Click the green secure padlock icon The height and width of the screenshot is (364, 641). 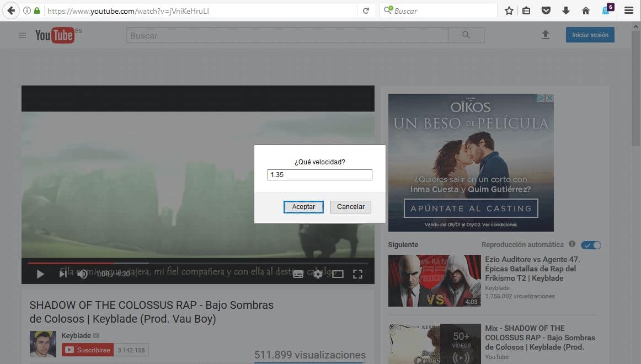[37, 10]
